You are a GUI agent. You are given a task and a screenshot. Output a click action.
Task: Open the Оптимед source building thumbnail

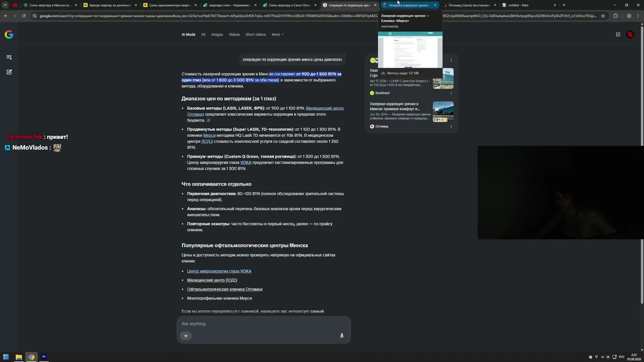coord(443,112)
